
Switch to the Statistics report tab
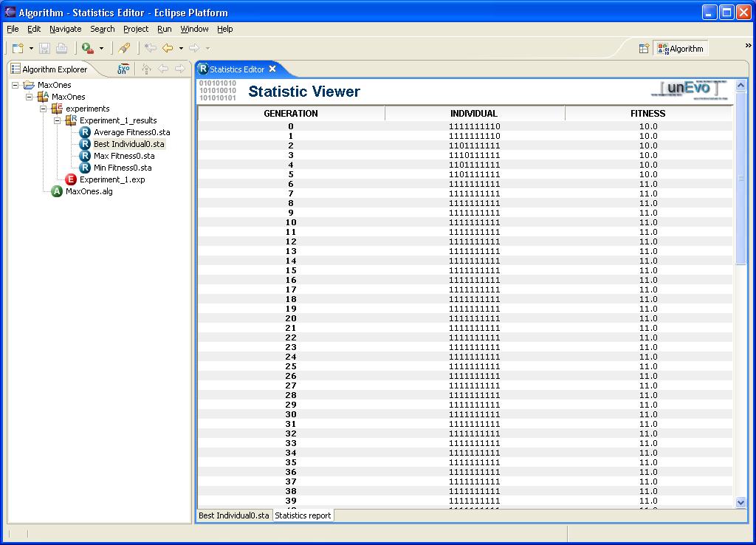[303, 515]
